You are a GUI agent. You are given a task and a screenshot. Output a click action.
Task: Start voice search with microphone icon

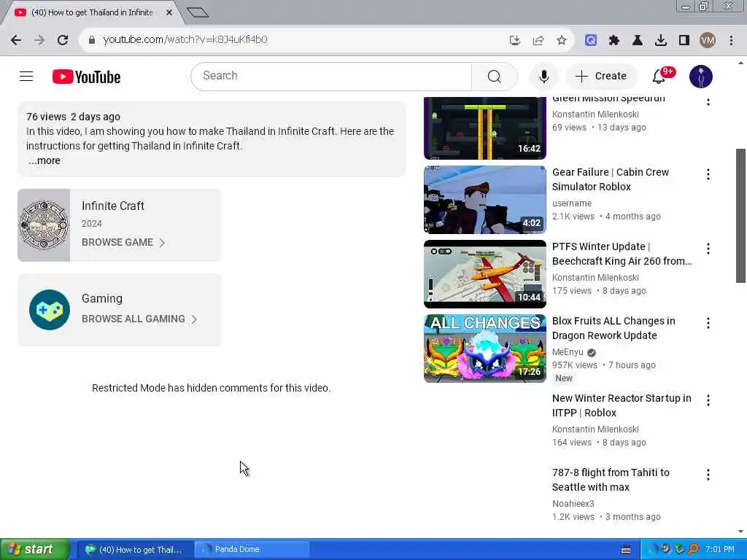543,76
